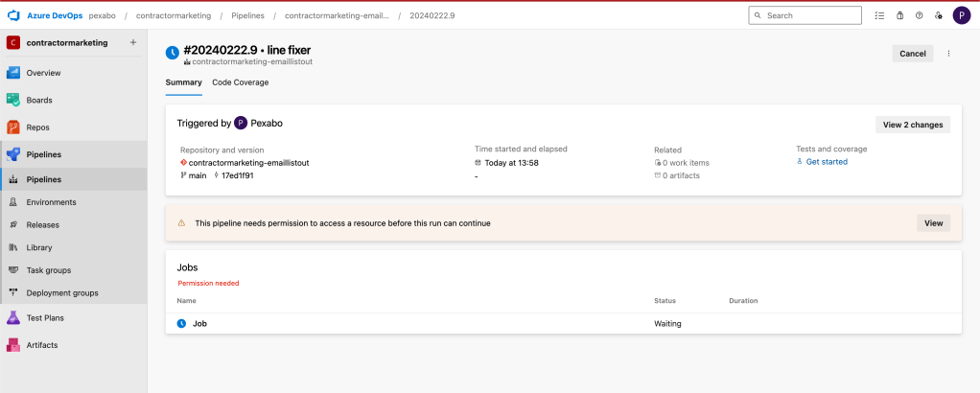
Task: Click the Search input field
Action: click(805, 15)
